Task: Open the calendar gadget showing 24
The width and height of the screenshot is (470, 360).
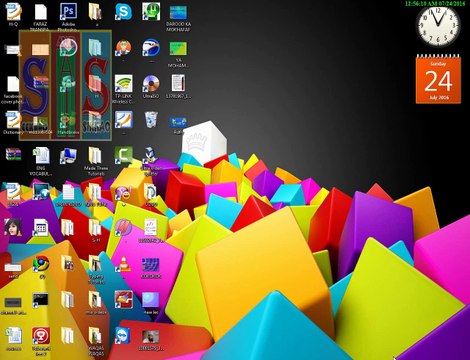Action: coord(438,79)
